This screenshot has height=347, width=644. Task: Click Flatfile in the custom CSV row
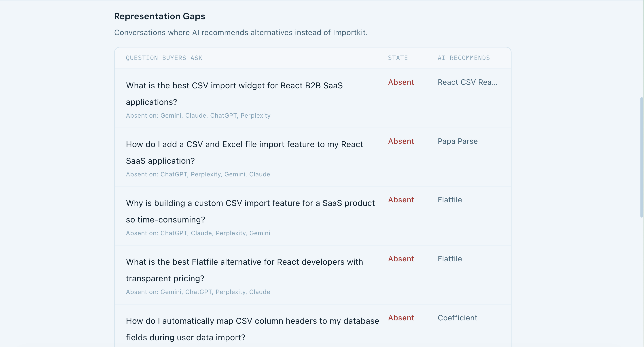[449, 200]
